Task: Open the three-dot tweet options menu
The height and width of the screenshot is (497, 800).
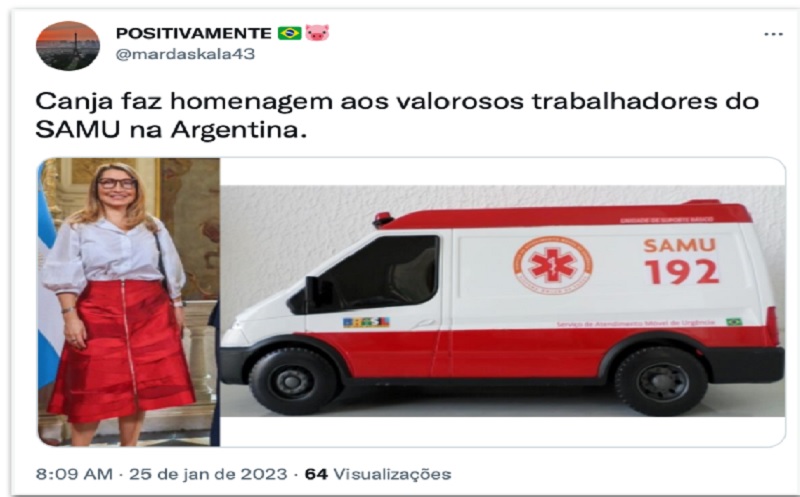Action: [773, 34]
